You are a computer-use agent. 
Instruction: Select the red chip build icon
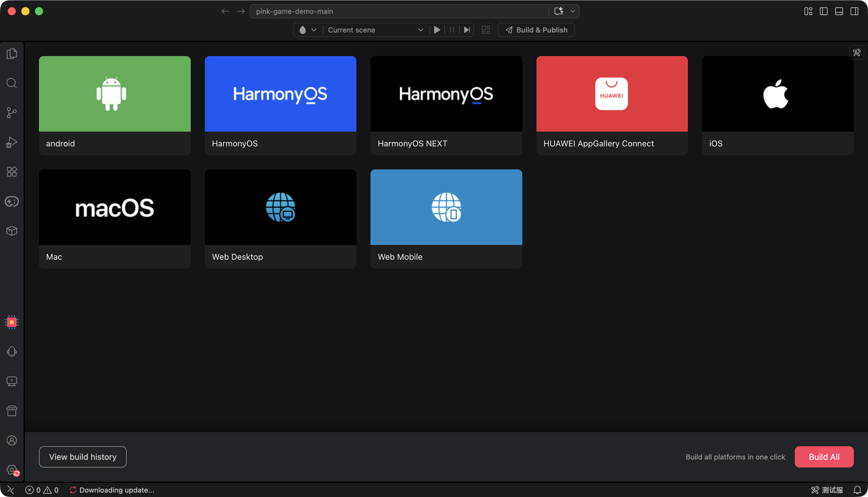pyautogui.click(x=12, y=322)
